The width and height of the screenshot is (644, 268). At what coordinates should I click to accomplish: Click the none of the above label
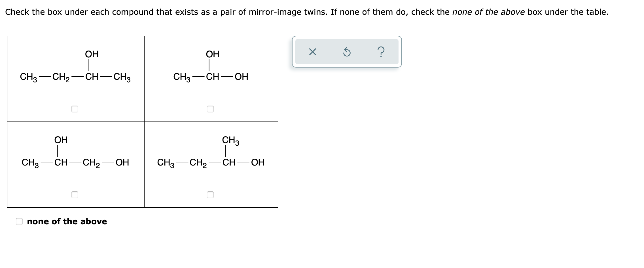click(x=67, y=222)
